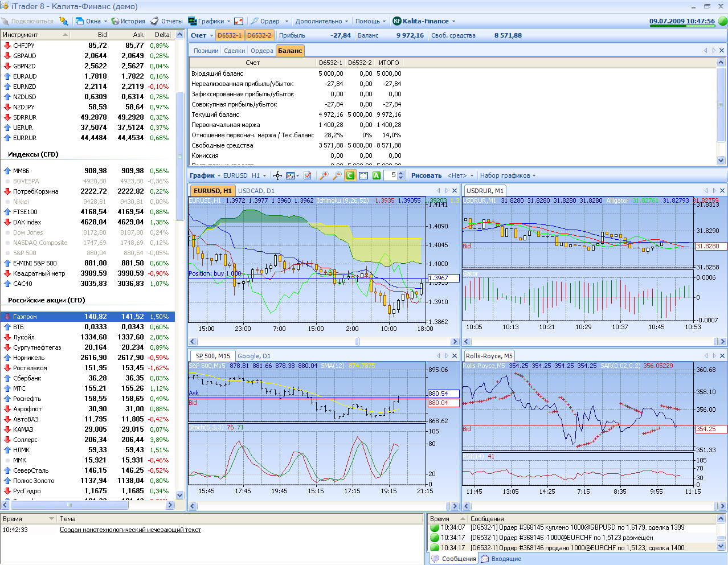
Task: Select the DAX index row
Action: click(x=87, y=222)
